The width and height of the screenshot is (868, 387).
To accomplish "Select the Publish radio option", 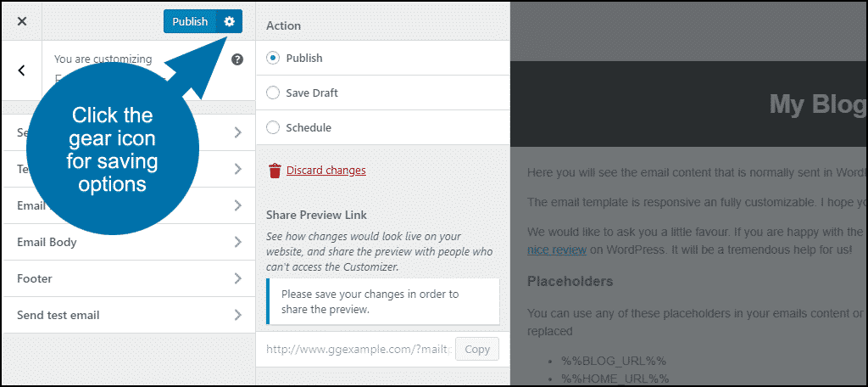I will (273, 58).
